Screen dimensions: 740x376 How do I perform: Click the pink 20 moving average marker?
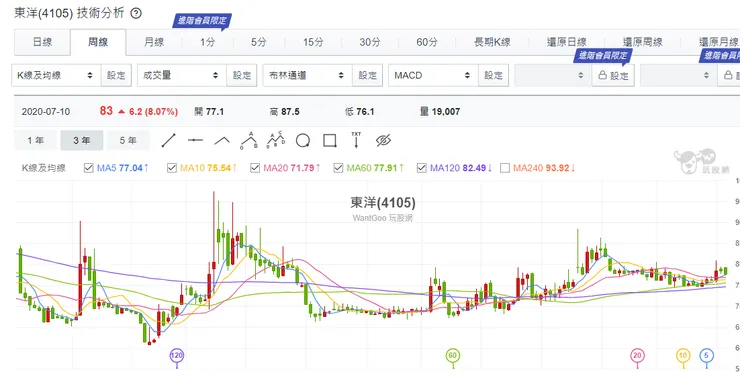(x=637, y=356)
